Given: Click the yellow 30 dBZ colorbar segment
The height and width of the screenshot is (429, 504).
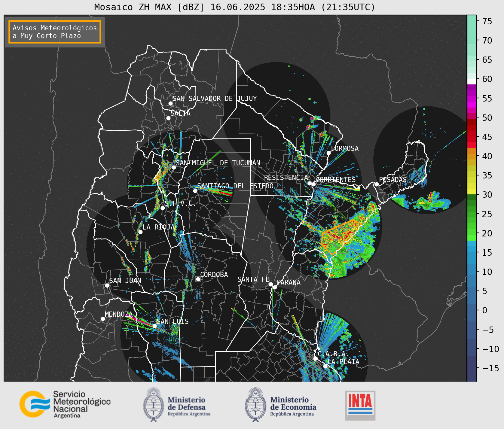Looking at the screenshot, I should point(472,191).
